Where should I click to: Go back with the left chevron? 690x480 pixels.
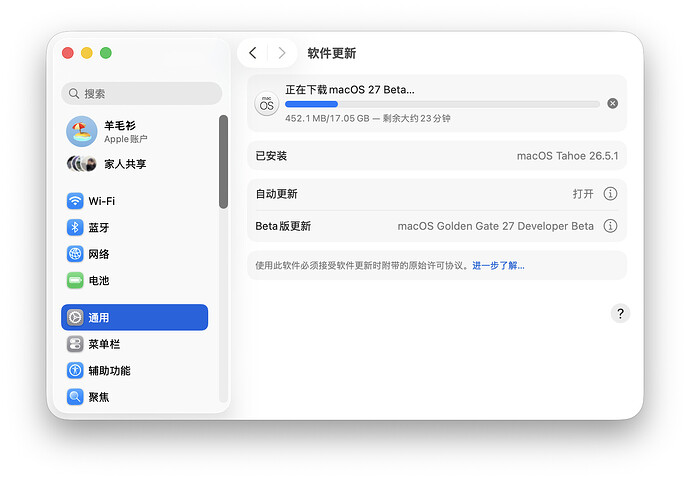click(253, 53)
